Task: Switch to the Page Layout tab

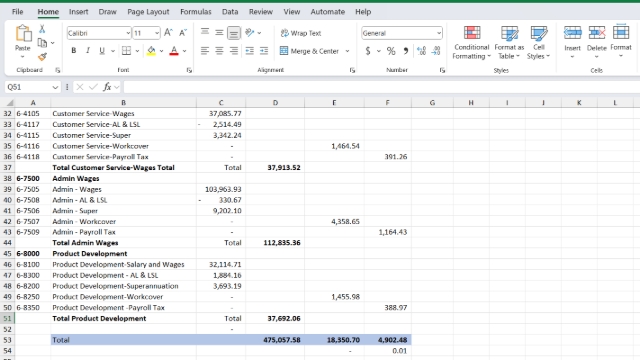Action: click(x=148, y=12)
